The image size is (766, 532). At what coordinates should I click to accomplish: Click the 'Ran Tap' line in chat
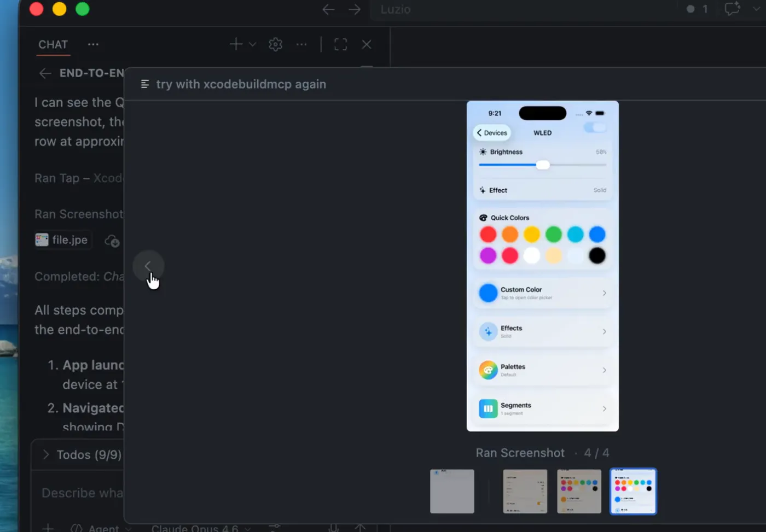point(79,178)
